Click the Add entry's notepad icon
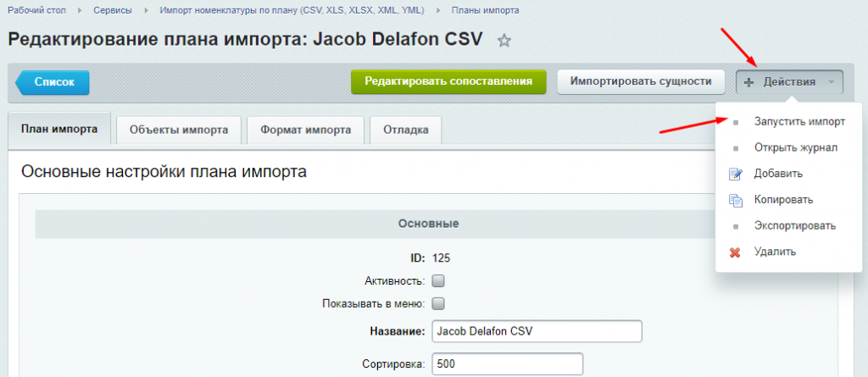 pos(735,175)
